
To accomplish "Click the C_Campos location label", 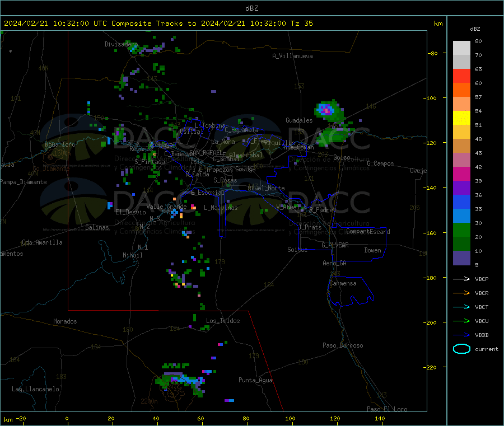I will coord(380,163).
